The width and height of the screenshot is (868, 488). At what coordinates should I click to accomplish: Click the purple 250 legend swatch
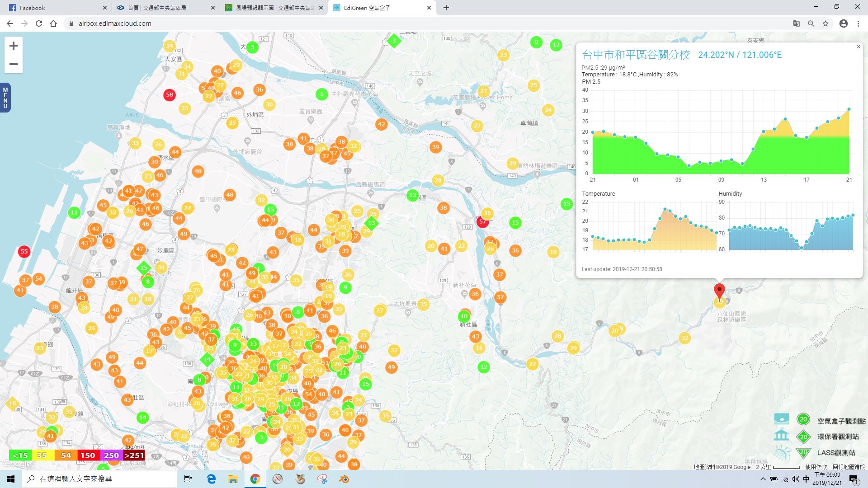111,455
